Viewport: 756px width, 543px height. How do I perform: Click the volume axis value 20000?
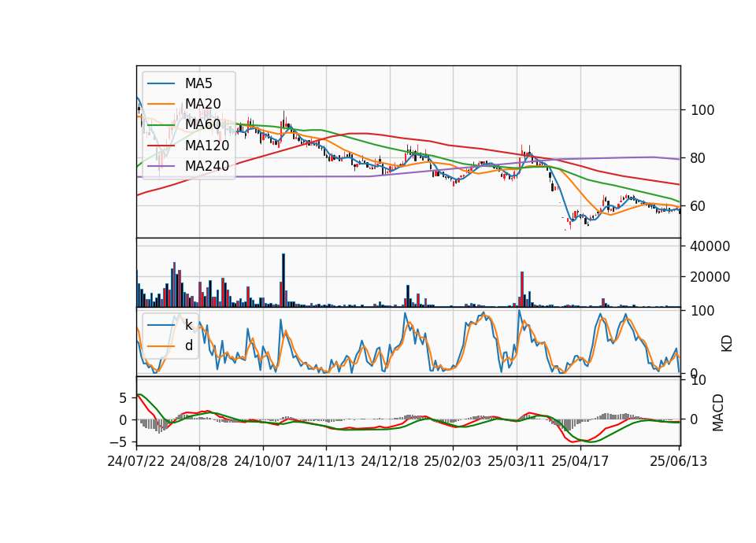point(710,277)
